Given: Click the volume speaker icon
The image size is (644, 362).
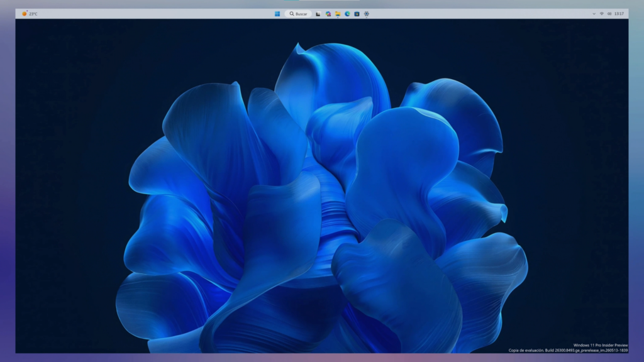Looking at the screenshot, I should (609, 14).
